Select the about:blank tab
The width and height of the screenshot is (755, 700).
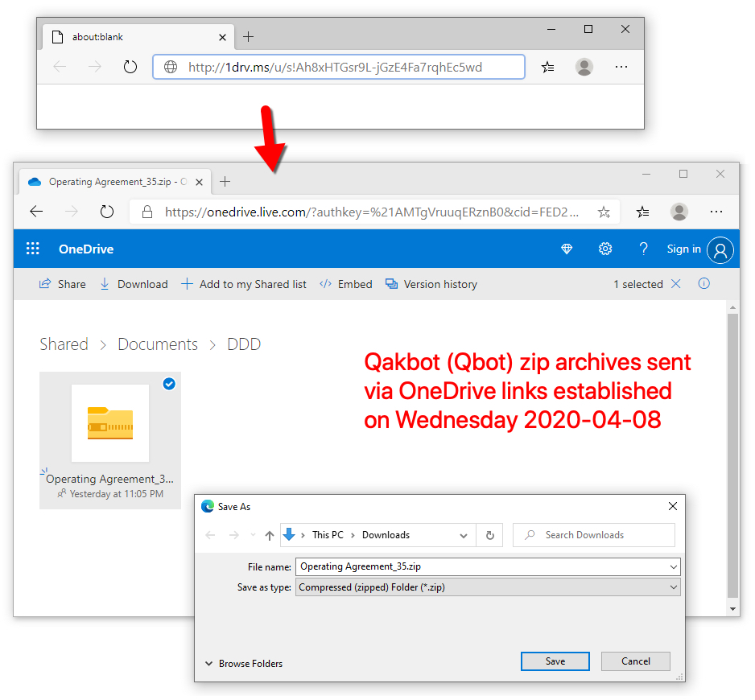pos(138,37)
